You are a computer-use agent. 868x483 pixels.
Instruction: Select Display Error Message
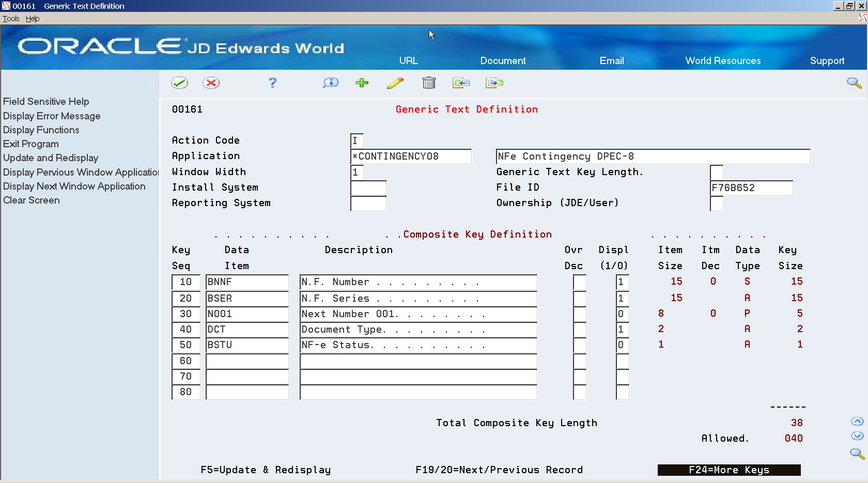pyautogui.click(x=52, y=116)
